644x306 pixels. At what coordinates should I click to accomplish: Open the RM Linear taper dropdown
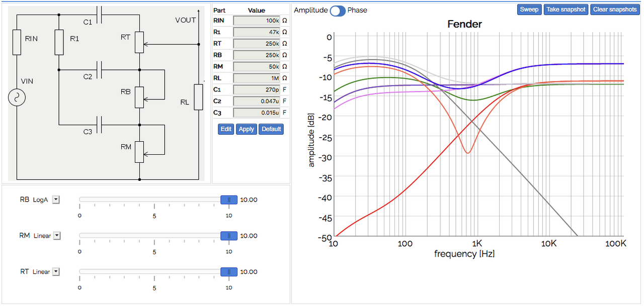57,236
